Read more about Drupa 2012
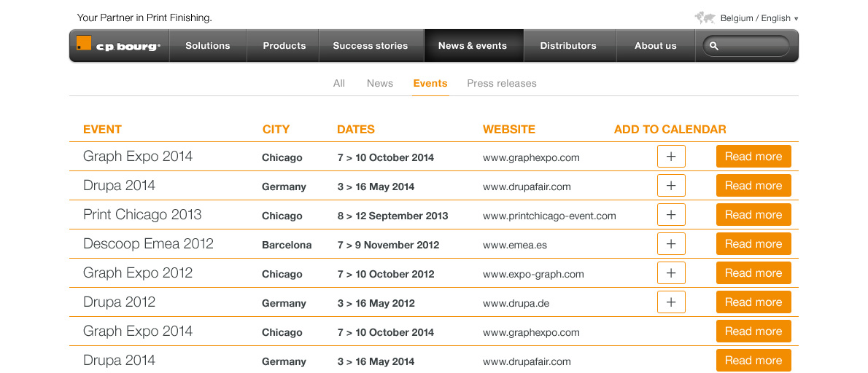Viewport: 868px width, 373px height. [x=753, y=302]
